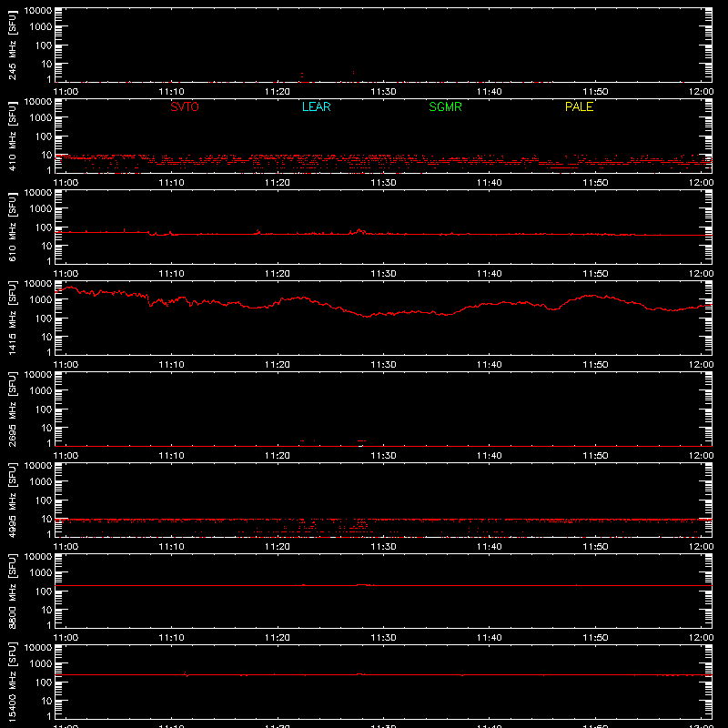This screenshot has width=728, height=728.
Task: Select the 610 MHz [SFU] axis title
Action: pos(13,227)
